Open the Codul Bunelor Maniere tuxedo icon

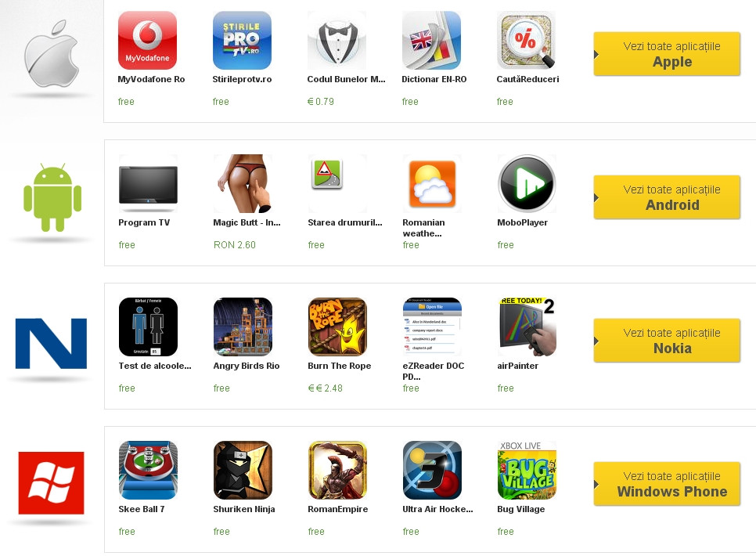pyautogui.click(x=337, y=40)
